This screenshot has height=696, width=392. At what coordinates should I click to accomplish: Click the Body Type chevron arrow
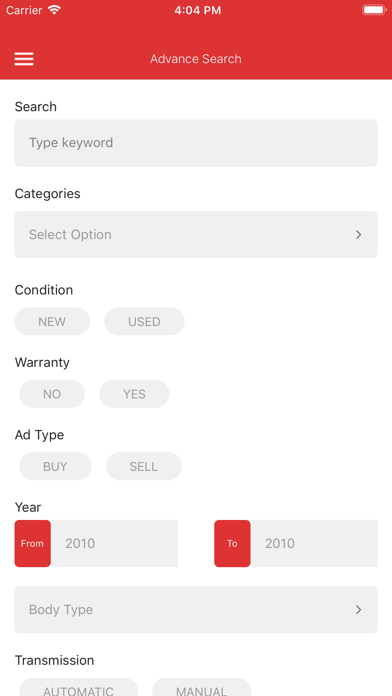(x=359, y=610)
